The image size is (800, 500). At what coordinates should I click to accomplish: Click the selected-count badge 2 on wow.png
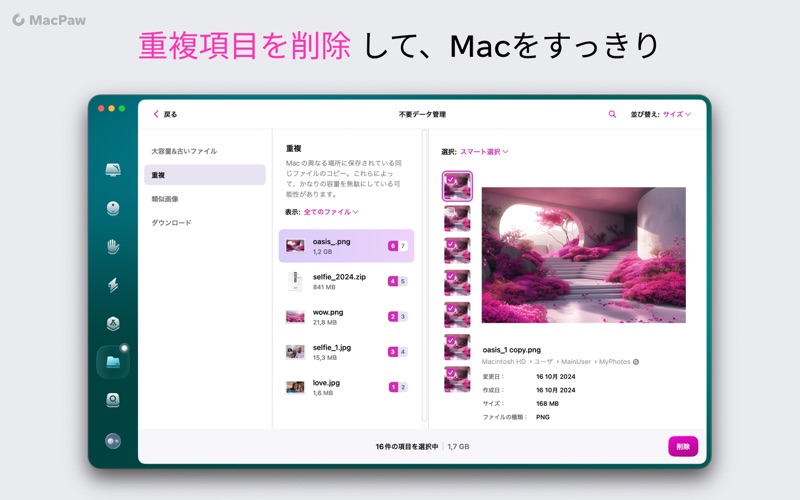pyautogui.click(x=393, y=316)
